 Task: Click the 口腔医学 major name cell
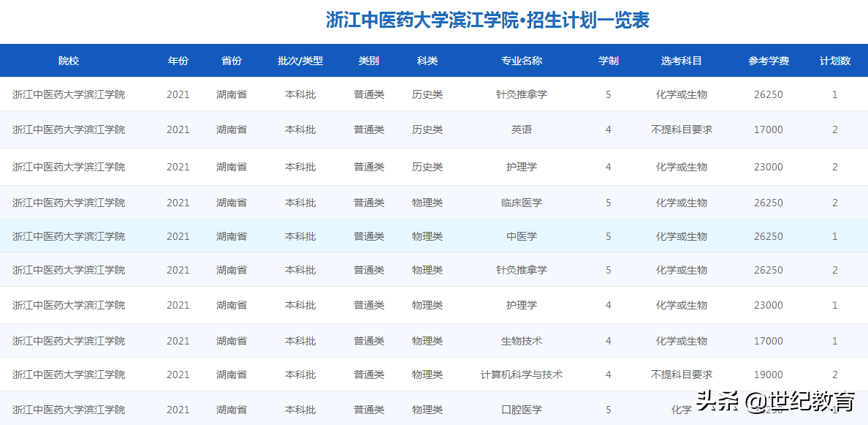520,409
